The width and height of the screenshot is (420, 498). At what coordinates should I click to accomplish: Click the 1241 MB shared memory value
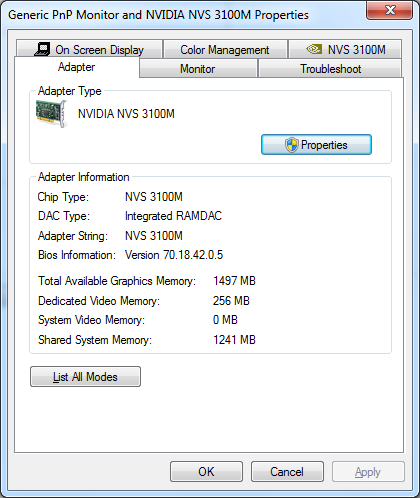point(234,340)
